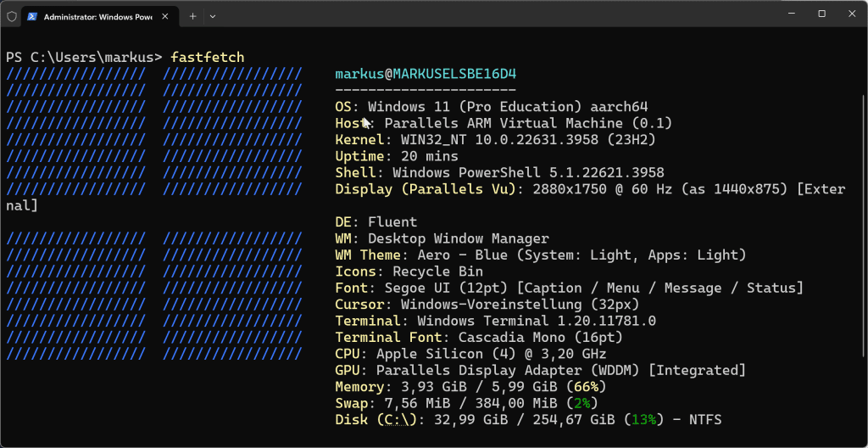Select the Administrator: Windows PowerShell tab
This screenshot has width=868, height=448.
pos(98,17)
